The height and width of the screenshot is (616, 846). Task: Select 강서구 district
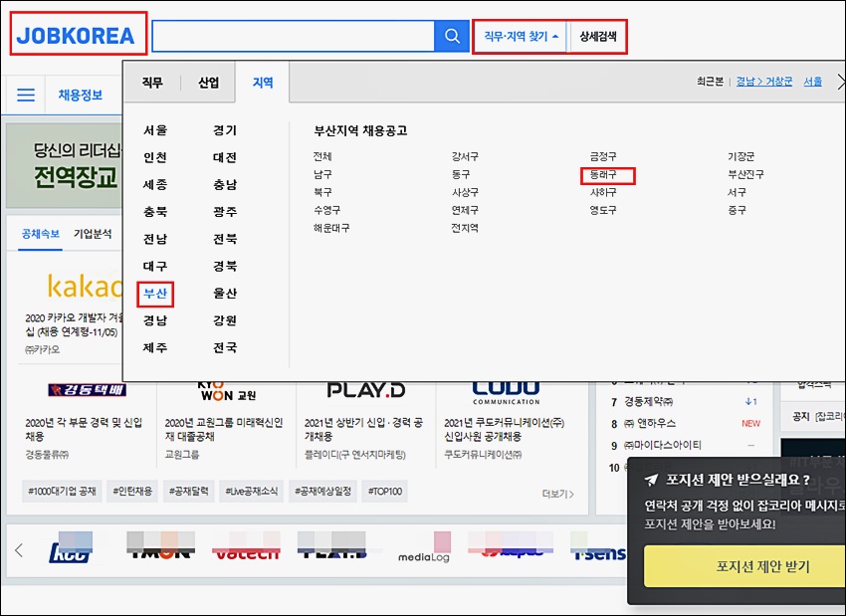[465, 156]
